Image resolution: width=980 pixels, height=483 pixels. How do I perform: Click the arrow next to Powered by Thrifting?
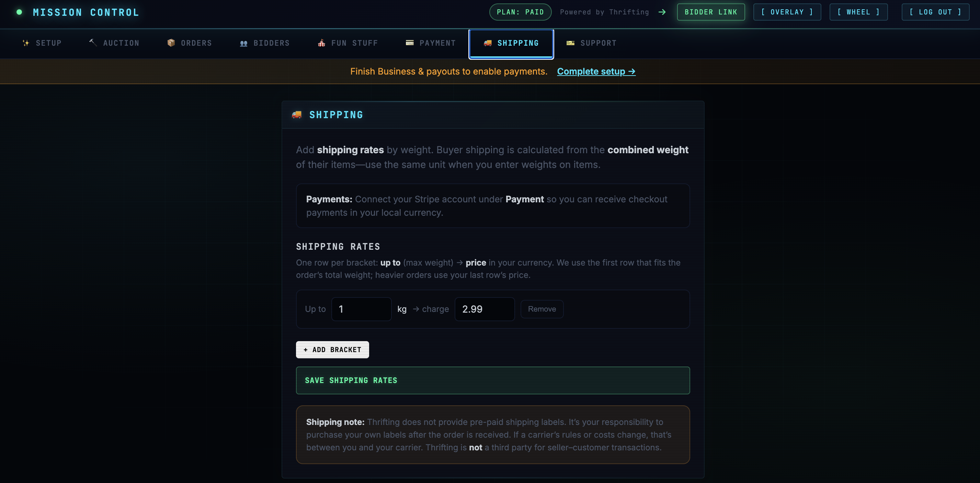click(x=662, y=12)
